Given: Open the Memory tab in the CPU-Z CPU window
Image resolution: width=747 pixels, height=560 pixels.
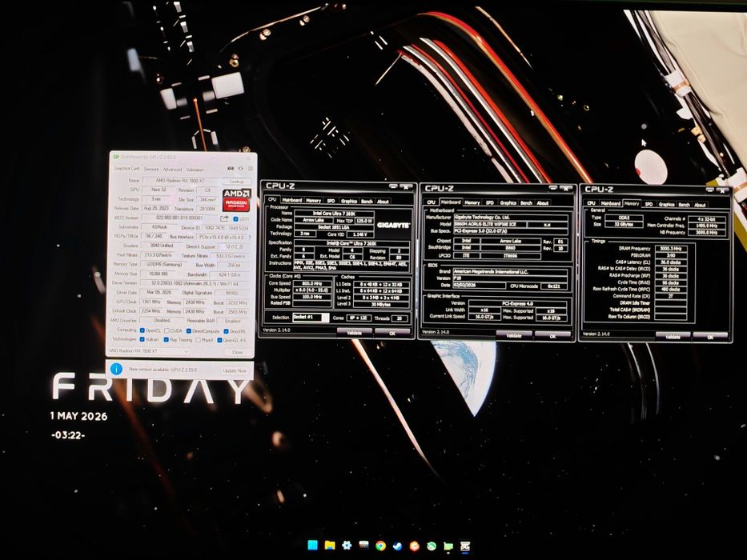Looking at the screenshot, I should click(x=313, y=201).
